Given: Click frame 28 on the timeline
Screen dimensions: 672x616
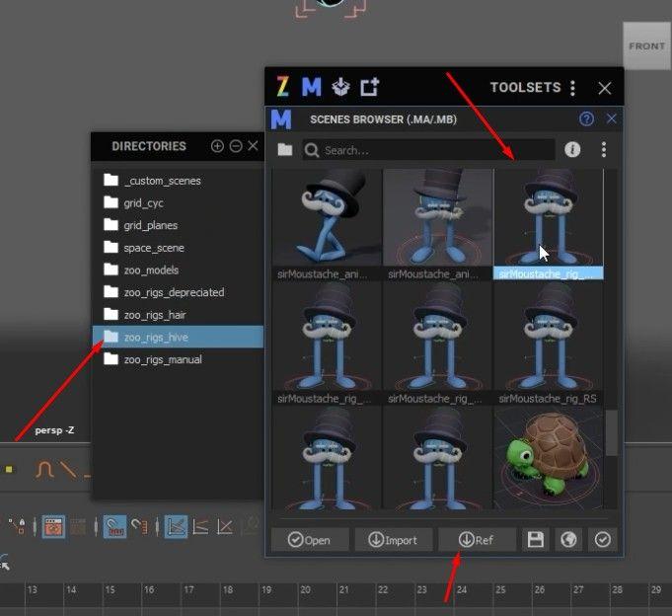Looking at the screenshot, I should [x=617, y=590].
